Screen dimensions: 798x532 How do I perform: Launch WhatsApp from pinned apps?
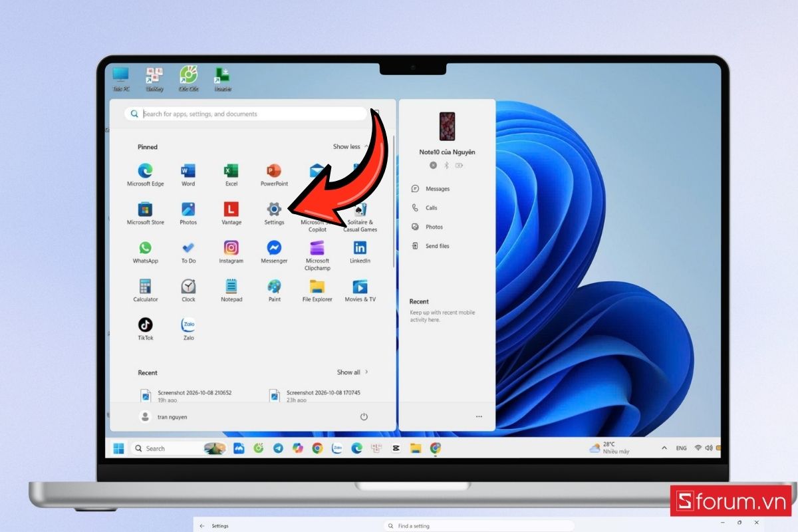click(145, 252)
